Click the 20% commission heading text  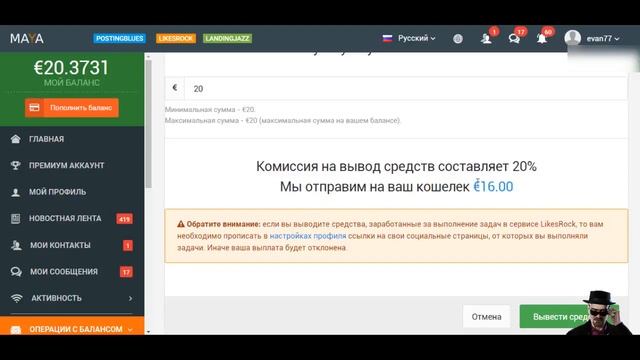[x=396, y=167]
